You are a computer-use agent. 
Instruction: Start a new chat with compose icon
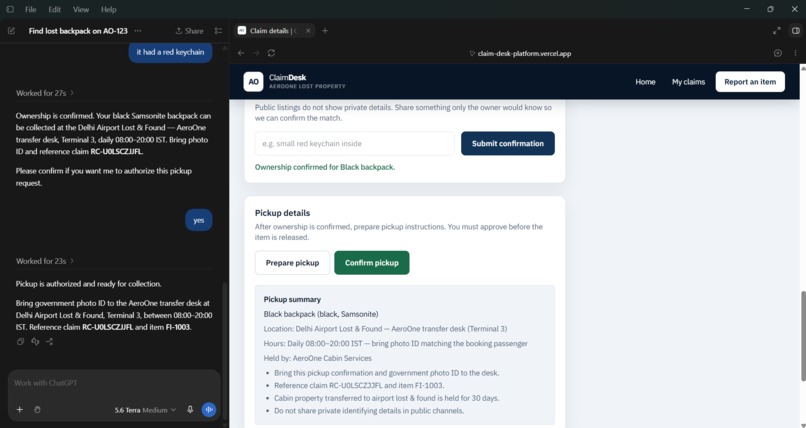point(11,31)
